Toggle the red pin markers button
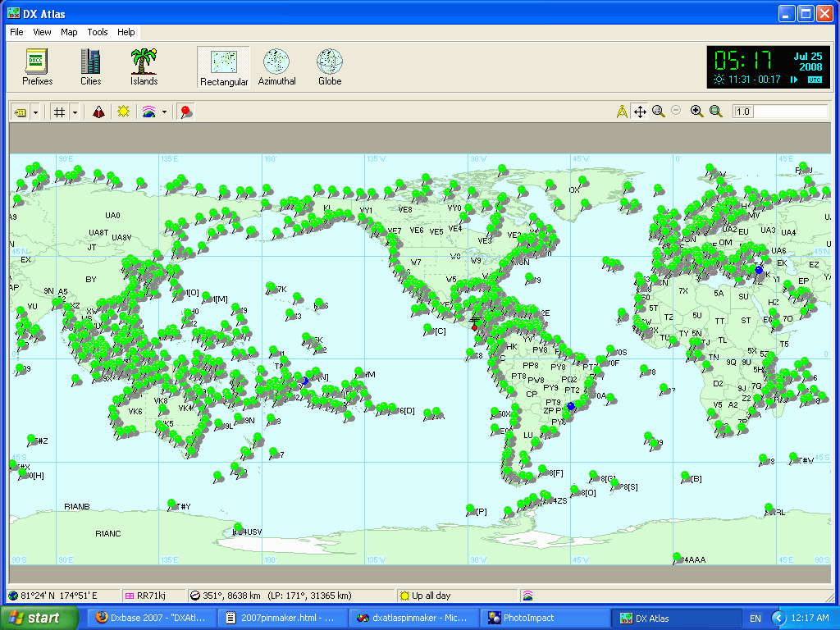Viewport: 840px width, 630px height. (x=186, y=112)
